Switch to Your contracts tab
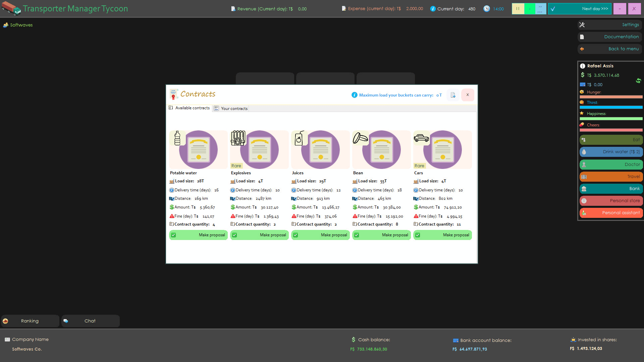This screenshot has height=362, width=644. tap(231, 109)
